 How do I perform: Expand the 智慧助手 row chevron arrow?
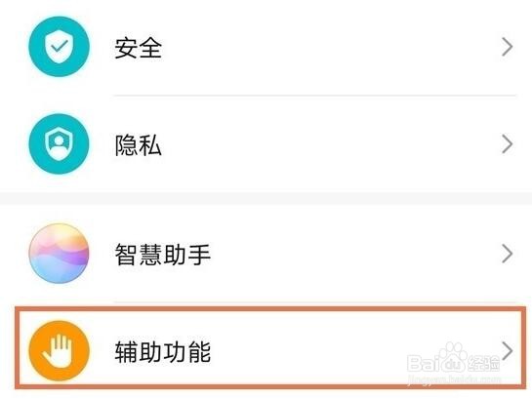508,254
